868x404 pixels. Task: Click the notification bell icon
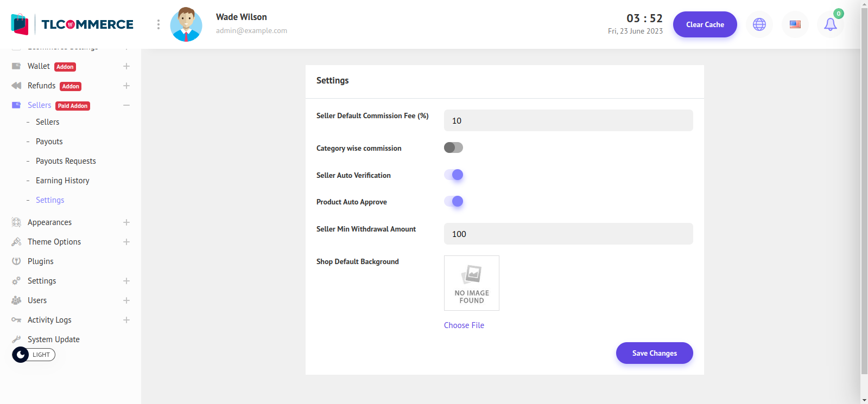(830, 24)
